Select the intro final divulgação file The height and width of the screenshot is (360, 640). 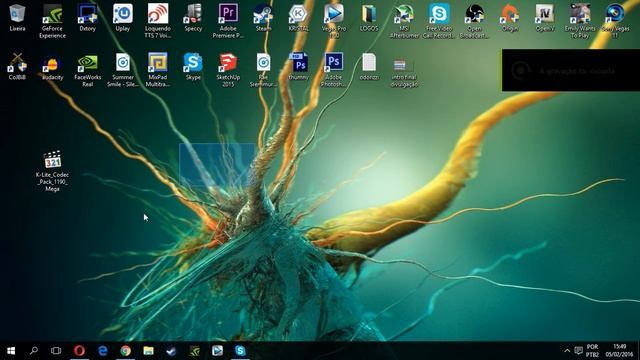click(404, 73)
